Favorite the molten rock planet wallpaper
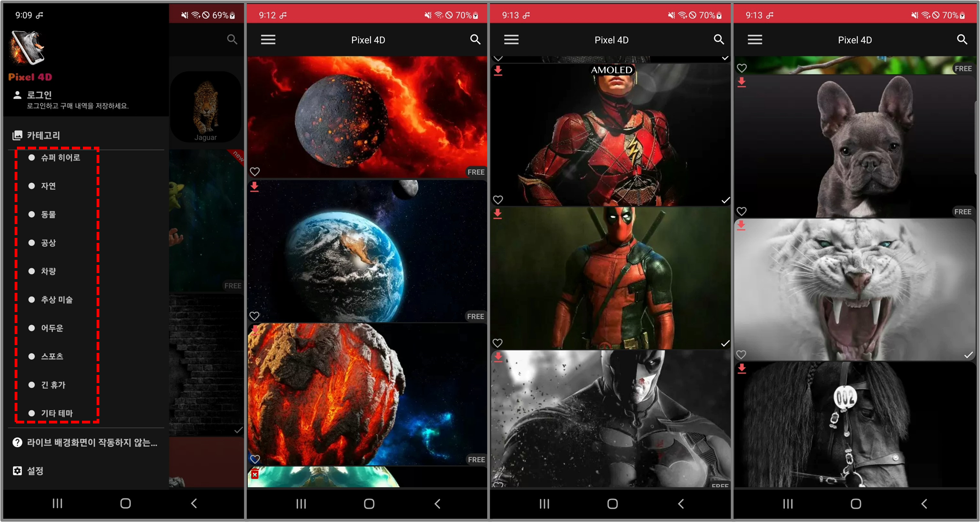The height and width of the screenshot is (522, 980). (255, 459)
